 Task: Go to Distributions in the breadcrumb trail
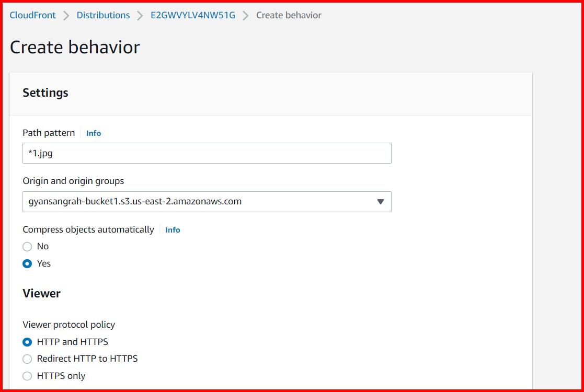pyautogui.click(x=103, y=15)
